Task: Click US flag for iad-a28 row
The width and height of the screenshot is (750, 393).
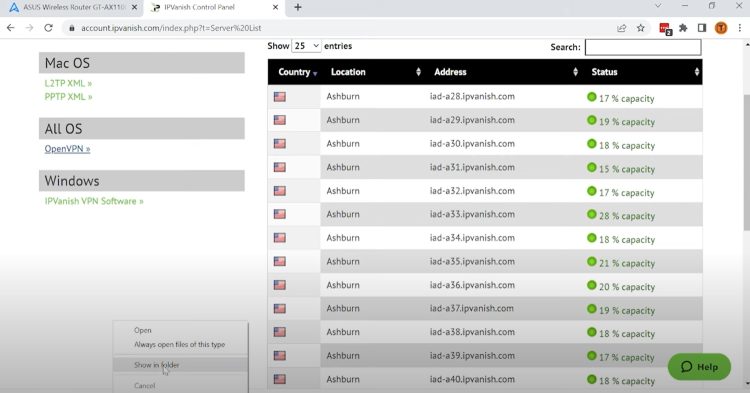Action: click(x=280, y=97)
